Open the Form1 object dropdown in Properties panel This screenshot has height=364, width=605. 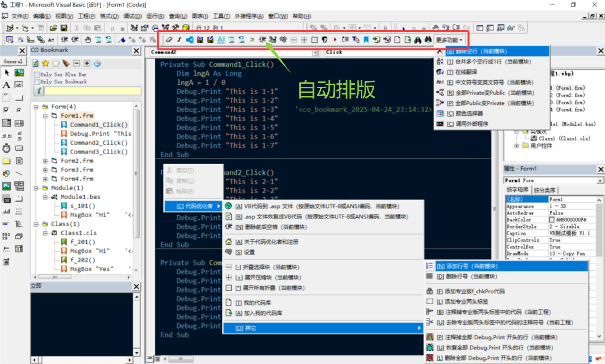pos(600,180)
